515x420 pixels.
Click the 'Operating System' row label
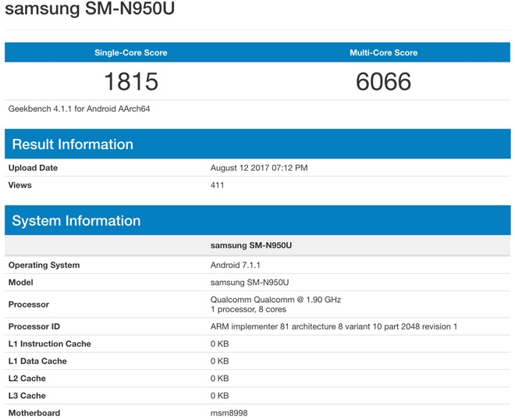pos(44,265)
